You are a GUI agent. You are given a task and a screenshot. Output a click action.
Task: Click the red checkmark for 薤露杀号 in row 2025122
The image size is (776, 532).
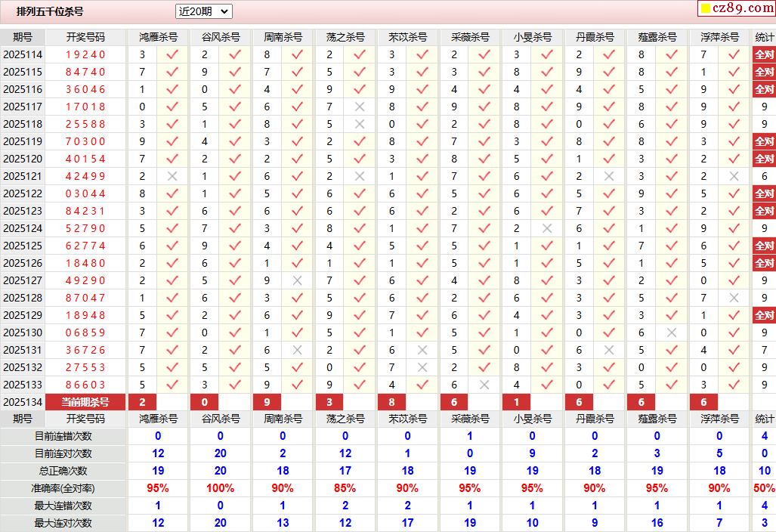672,193
